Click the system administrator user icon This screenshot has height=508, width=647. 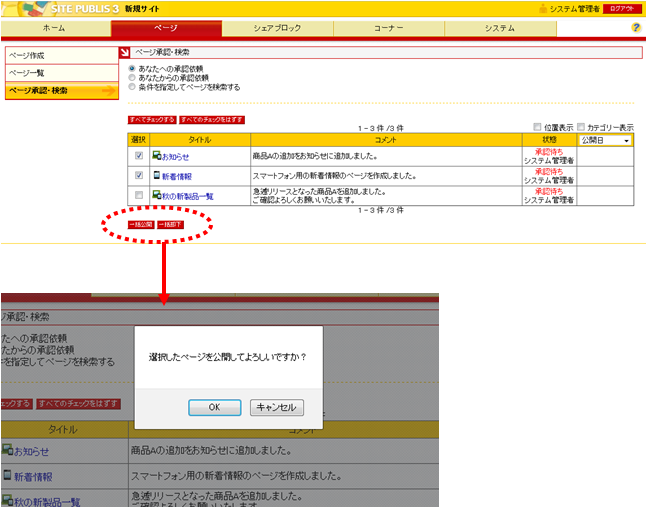coord(543,8)
